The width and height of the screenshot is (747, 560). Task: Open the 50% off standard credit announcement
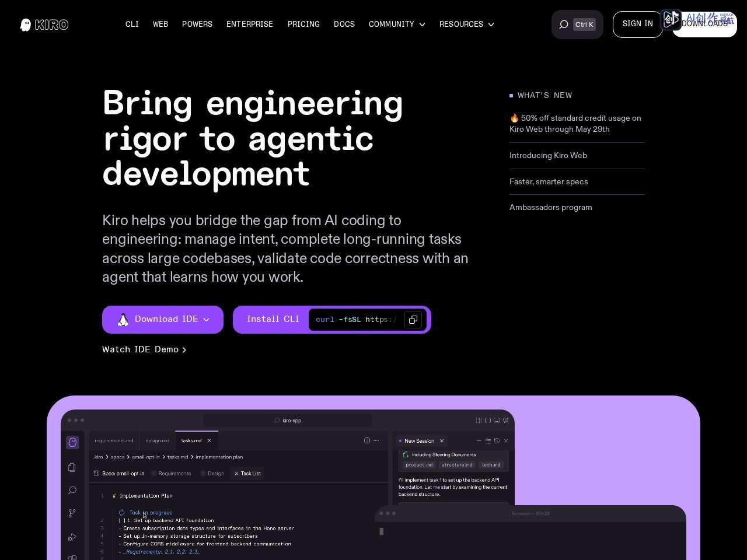[577, 124]
